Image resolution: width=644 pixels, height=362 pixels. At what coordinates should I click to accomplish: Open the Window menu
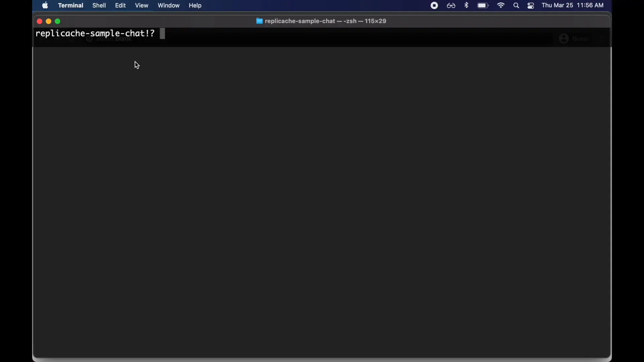pyautogui.click(x=169, y=5)
